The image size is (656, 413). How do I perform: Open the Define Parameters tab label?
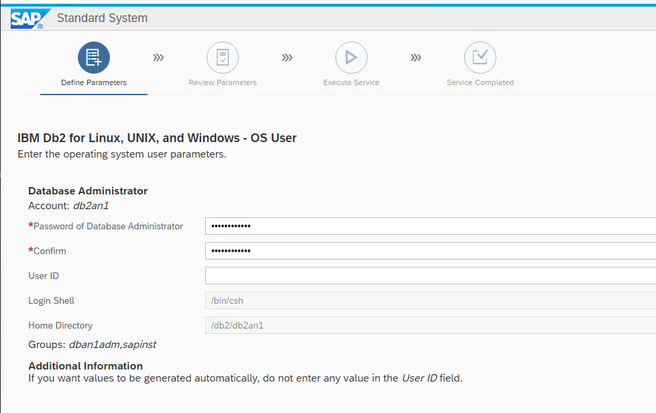pyautogui.click(x=94, y=82)
